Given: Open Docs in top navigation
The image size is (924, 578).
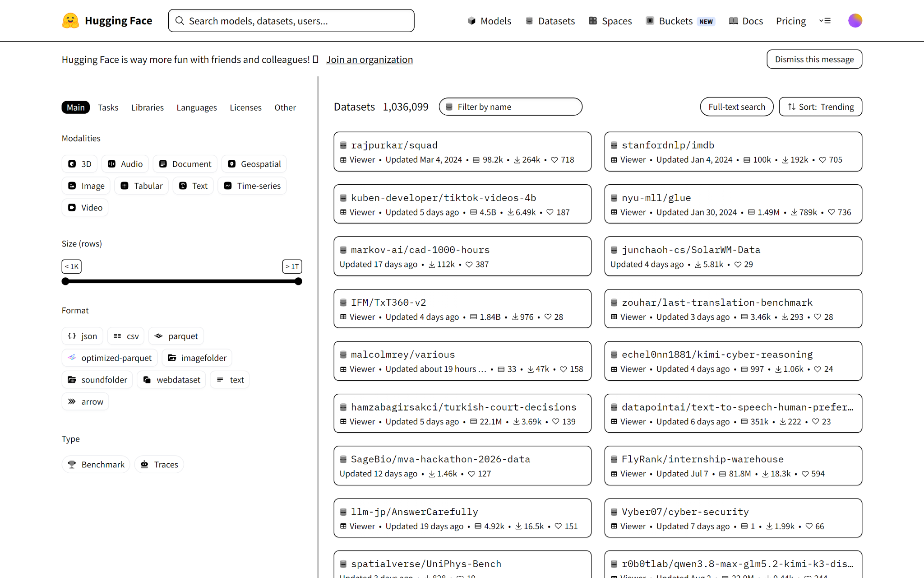Looking at the screenshot, I should click(x=746, y=21).
